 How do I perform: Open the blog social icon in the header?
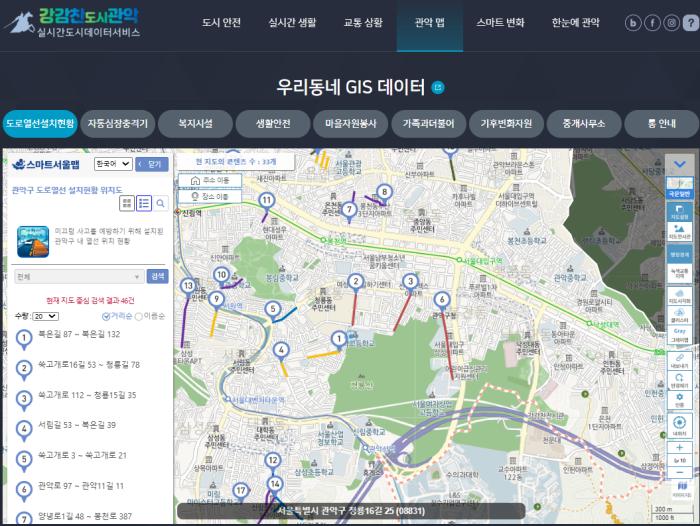(x=633, y=23)
